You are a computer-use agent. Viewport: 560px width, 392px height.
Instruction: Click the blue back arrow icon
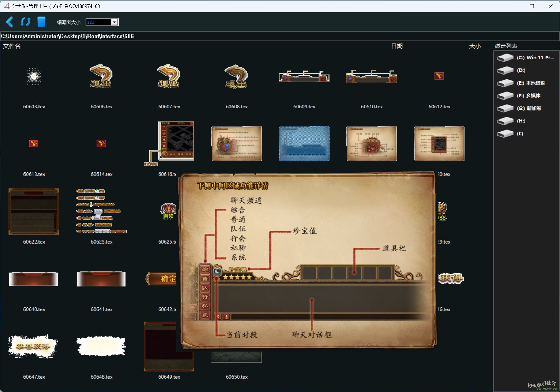[x=10, y=22]
